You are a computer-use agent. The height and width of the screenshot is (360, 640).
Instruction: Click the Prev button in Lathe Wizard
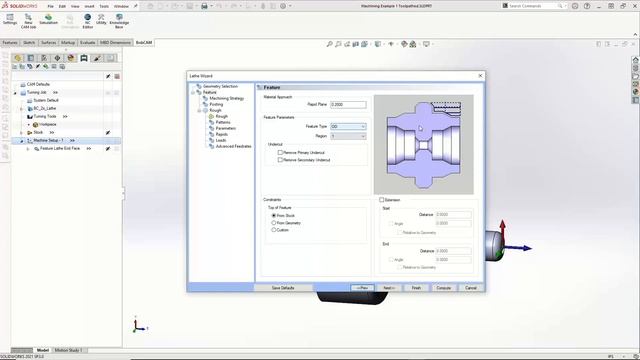(x=362, y=288)
